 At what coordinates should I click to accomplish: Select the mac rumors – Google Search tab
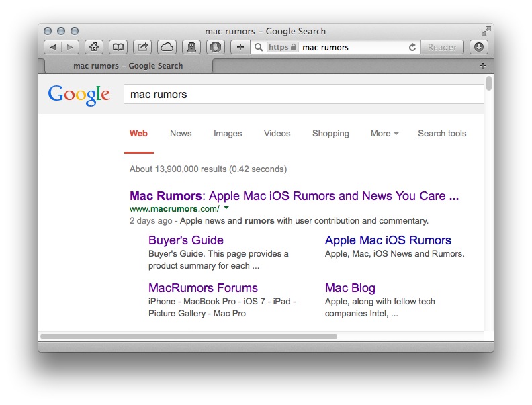pos(128,66)
